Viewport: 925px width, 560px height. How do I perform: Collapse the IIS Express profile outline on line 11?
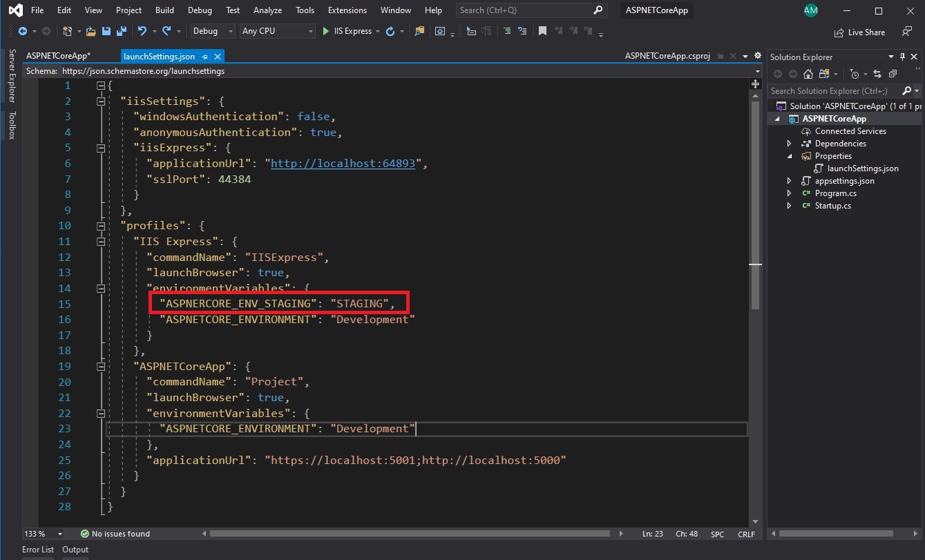coord(101,242)
